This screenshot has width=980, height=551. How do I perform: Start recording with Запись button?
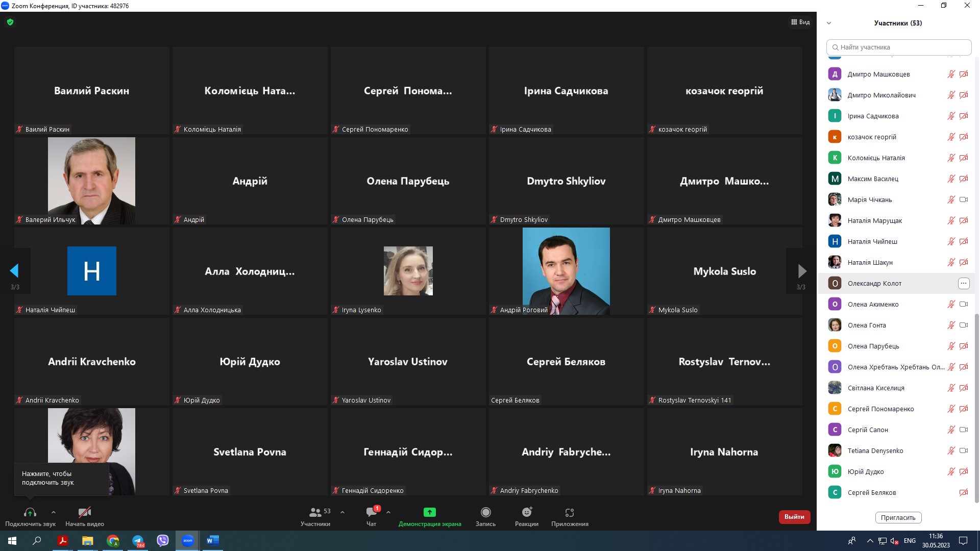[485, 512]
